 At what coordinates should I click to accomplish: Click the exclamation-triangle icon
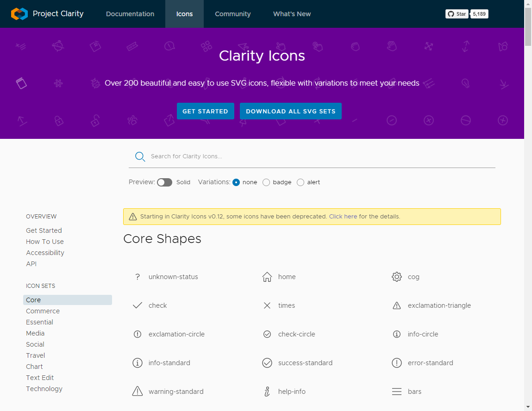pyautogui.click(x=397, y=306)
